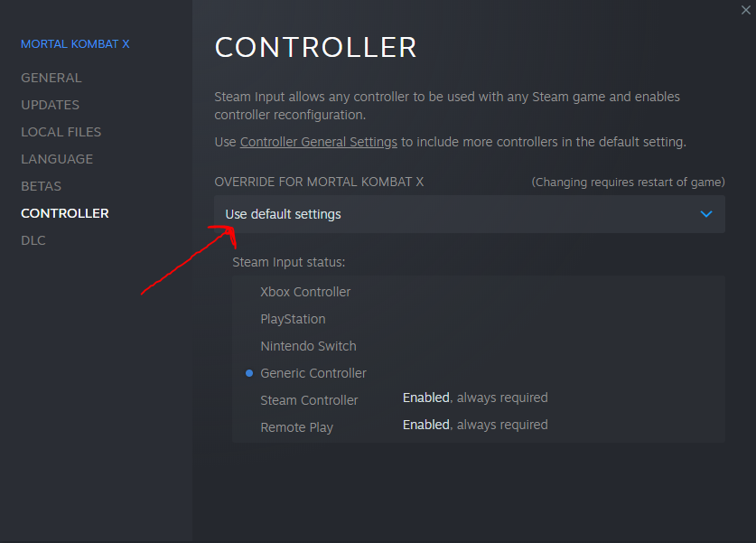Click the Override for Mortal Kombat X label
756x543 pixels.
[x=319, y=182]
